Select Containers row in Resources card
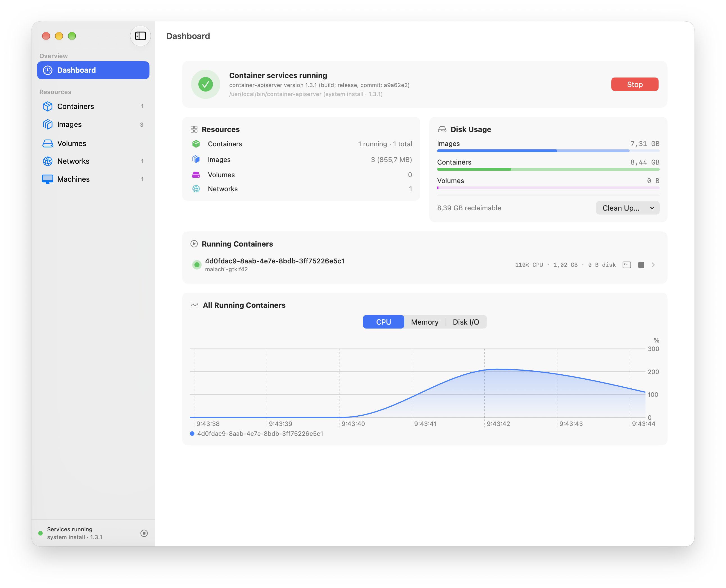 302,144
